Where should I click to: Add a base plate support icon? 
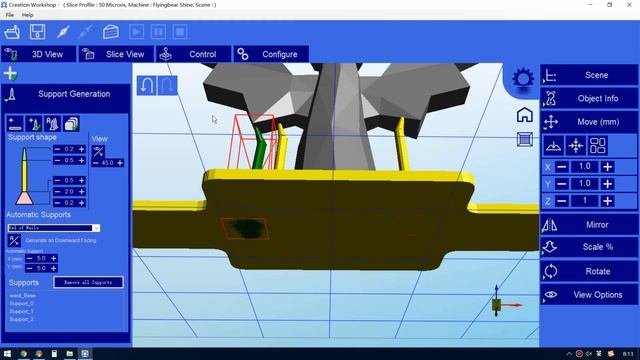tap(15, 124)
